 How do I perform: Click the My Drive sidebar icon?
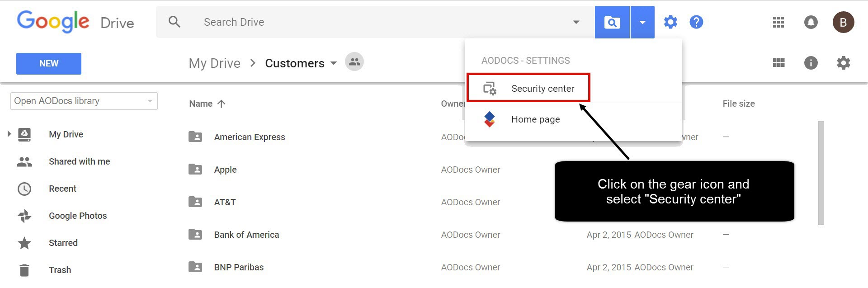(24, 134)
